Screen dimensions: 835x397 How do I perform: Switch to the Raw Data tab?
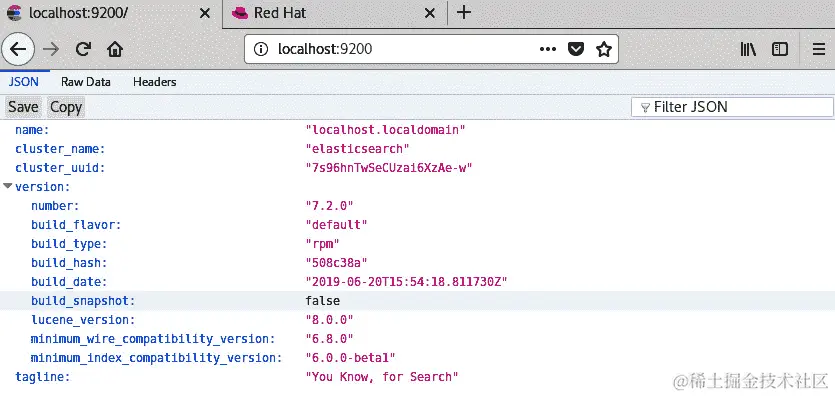[86, 82]
